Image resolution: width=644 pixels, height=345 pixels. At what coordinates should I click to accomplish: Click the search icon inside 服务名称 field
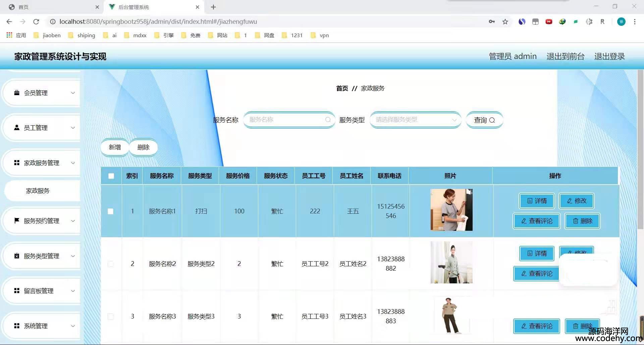tap(328, 120)
